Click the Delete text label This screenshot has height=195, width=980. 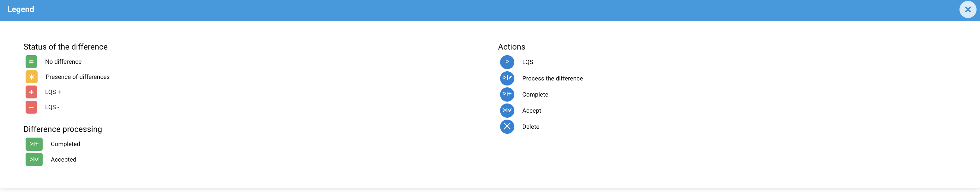coord(530,127)
